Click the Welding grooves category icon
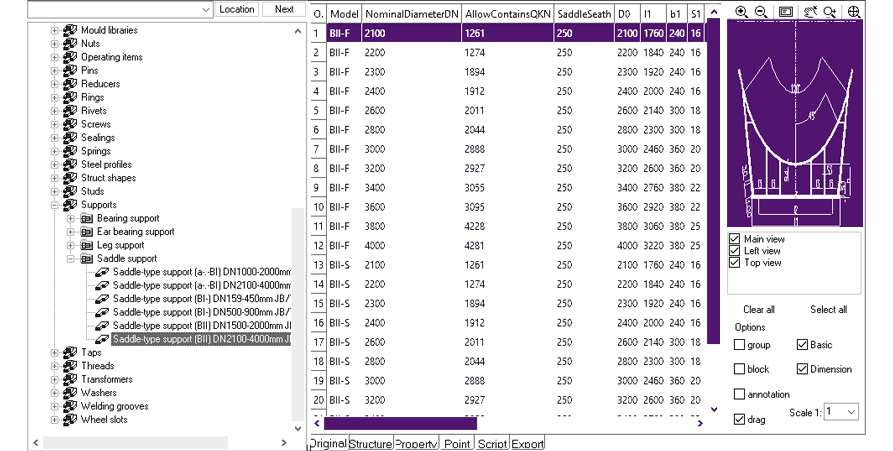 70,407
